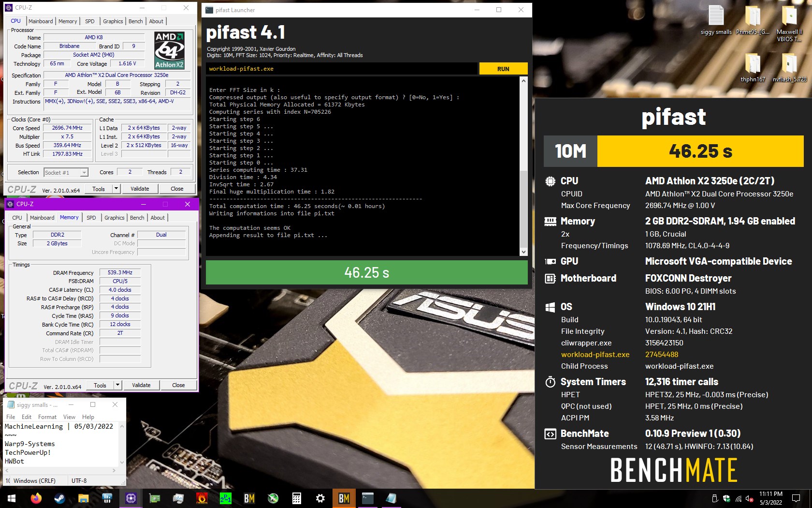812x508 pixels.
Task: Click the Tools button in Processor CPU-Z window
Action: [99, 189]
